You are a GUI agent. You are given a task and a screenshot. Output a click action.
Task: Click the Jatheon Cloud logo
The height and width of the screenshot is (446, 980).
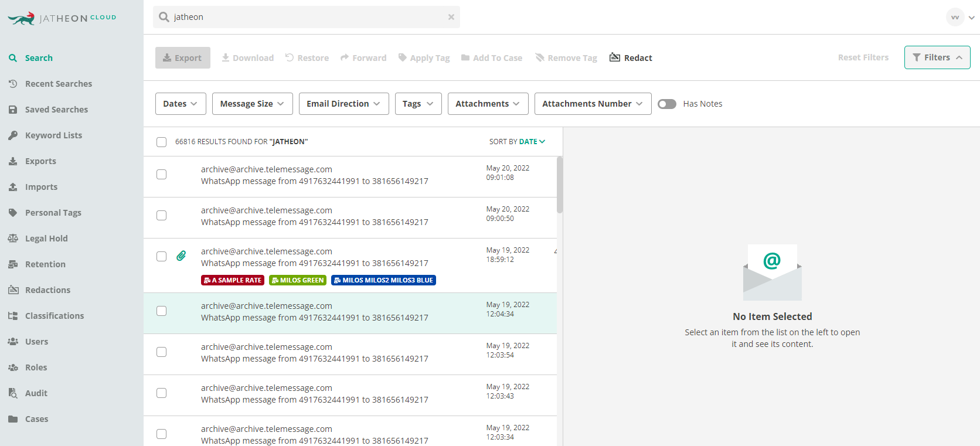(62, 18)
